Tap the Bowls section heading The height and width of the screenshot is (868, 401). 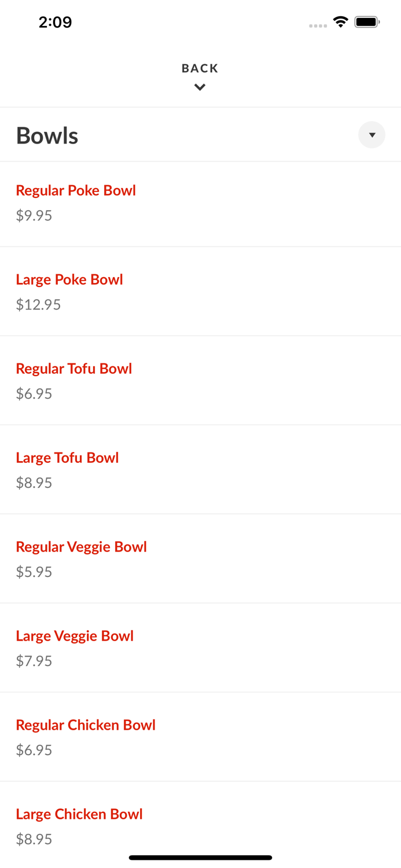(47, 135)
